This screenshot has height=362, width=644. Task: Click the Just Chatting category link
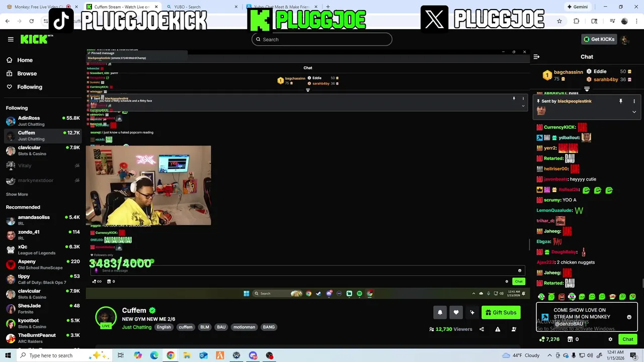click(x=136, y=327)
